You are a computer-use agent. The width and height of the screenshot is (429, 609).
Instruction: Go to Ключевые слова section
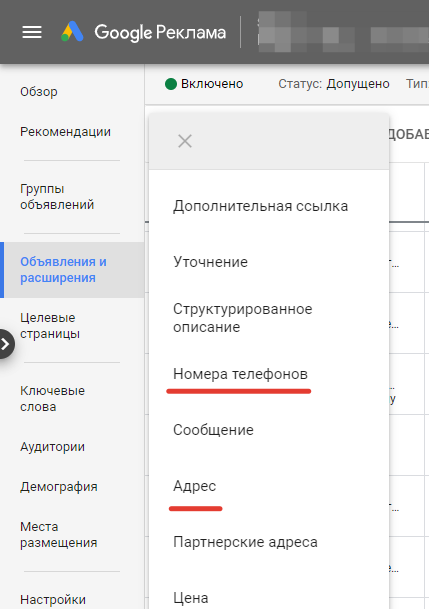point(52,398)
